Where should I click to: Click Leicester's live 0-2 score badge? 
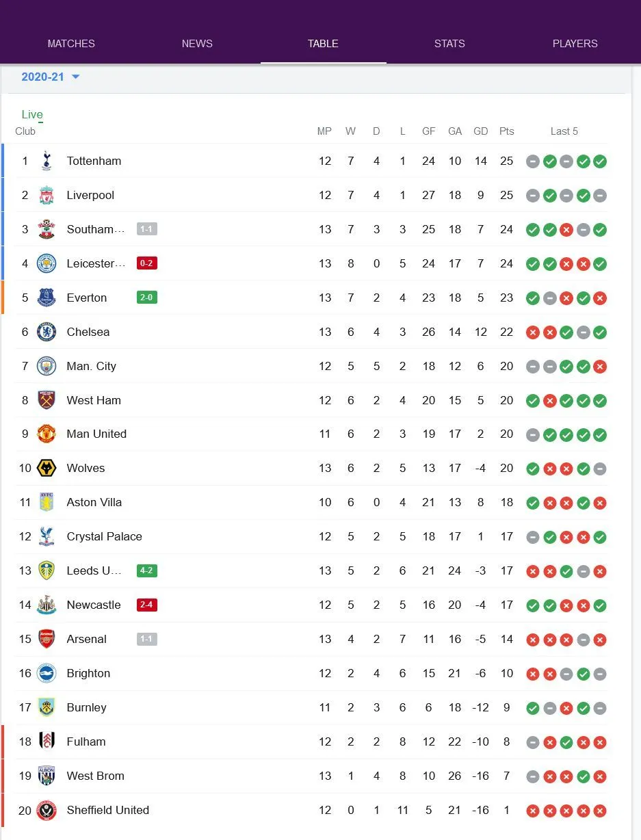[147, 263]
